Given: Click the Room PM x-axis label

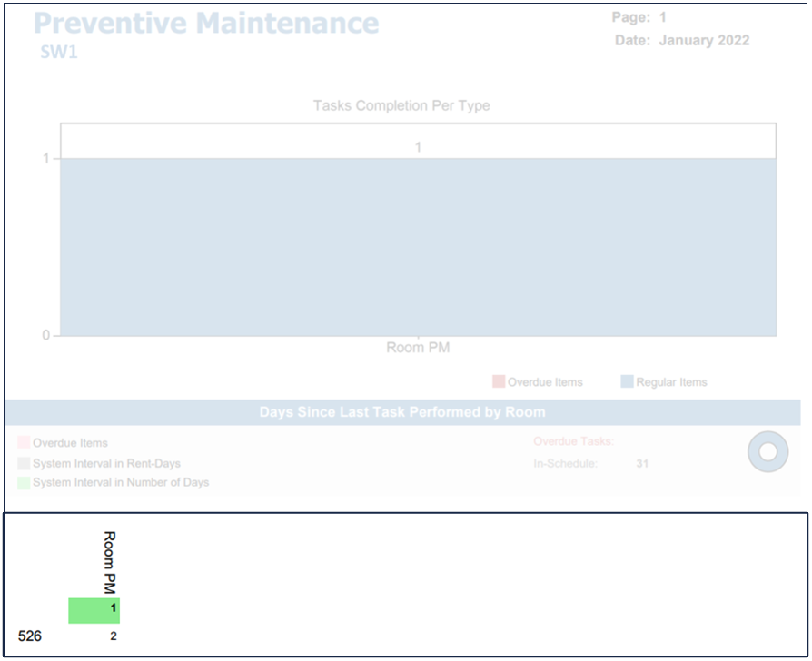Looking at the screenshot, I should point(418,348).
